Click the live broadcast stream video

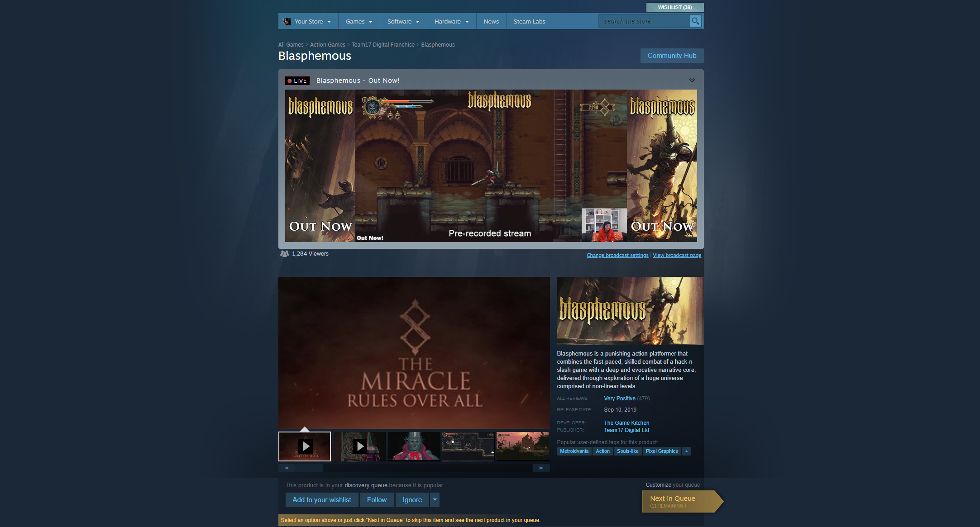click(491, 166)
